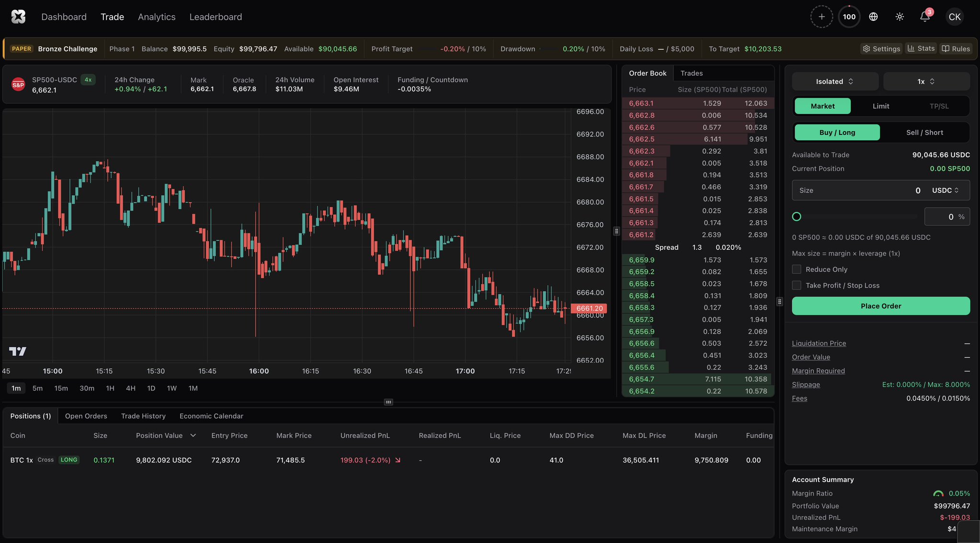Click the order size percentage slider handle

(797, 217)
